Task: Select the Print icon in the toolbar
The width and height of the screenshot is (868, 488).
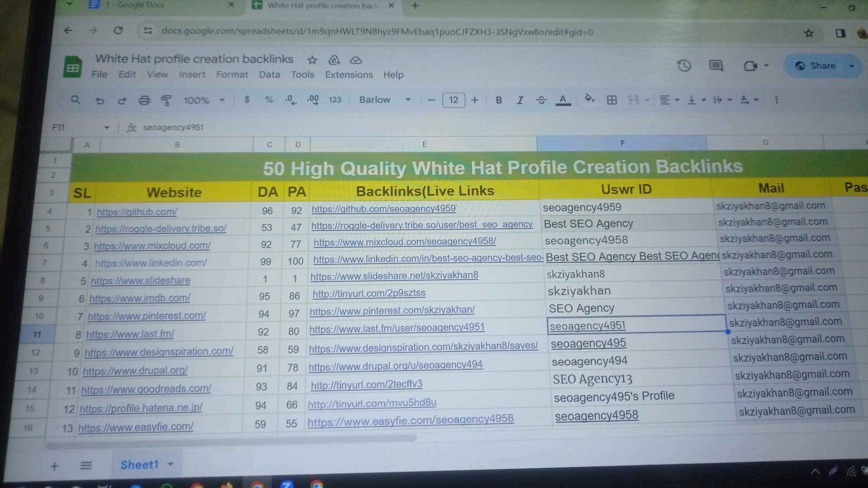Action: [x=145, y=100]
